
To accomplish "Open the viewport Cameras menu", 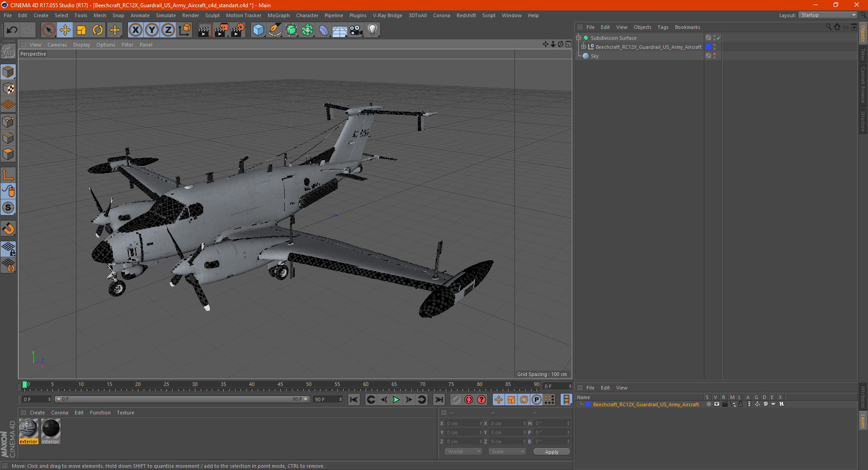I will click(57, 45).
